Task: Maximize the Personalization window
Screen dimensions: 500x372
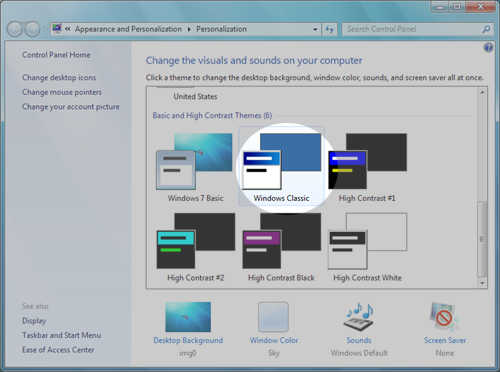Action: coord(457,7)
